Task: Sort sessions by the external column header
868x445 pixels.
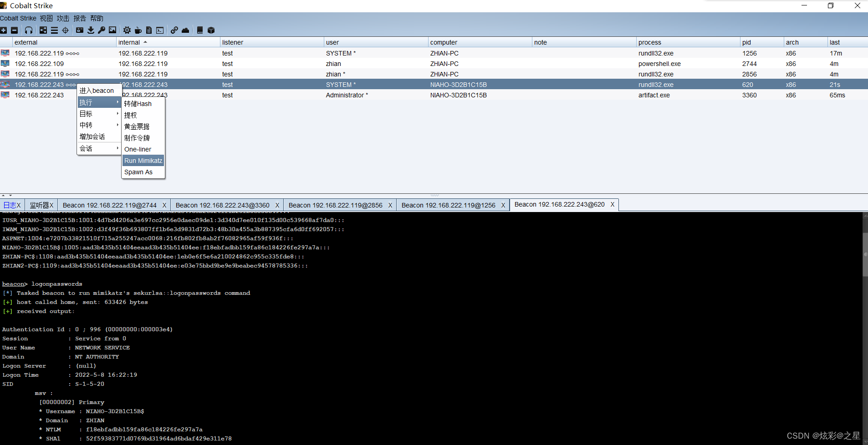Action: pyautogui.click(x=64, y=42)
